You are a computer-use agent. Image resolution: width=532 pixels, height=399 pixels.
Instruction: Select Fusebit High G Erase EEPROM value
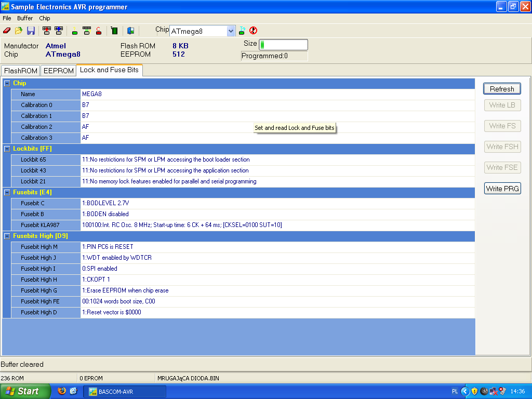[x=277, y=290]
